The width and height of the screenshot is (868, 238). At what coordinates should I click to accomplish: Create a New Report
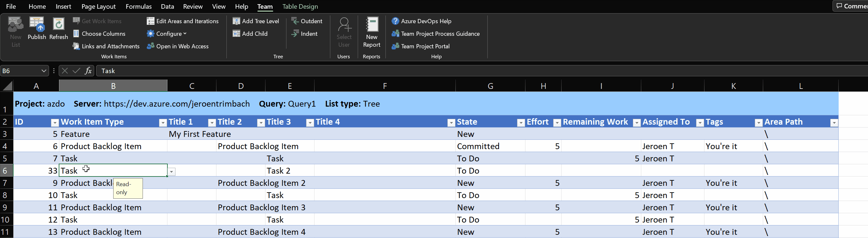pos(372,32)
